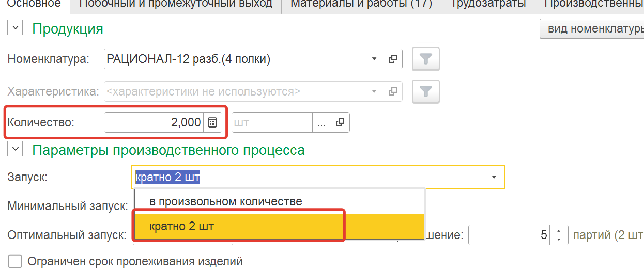Click the filter icon next to Характеристика
644x270 pixels.
pyautogui.click(x=425, y=92)
